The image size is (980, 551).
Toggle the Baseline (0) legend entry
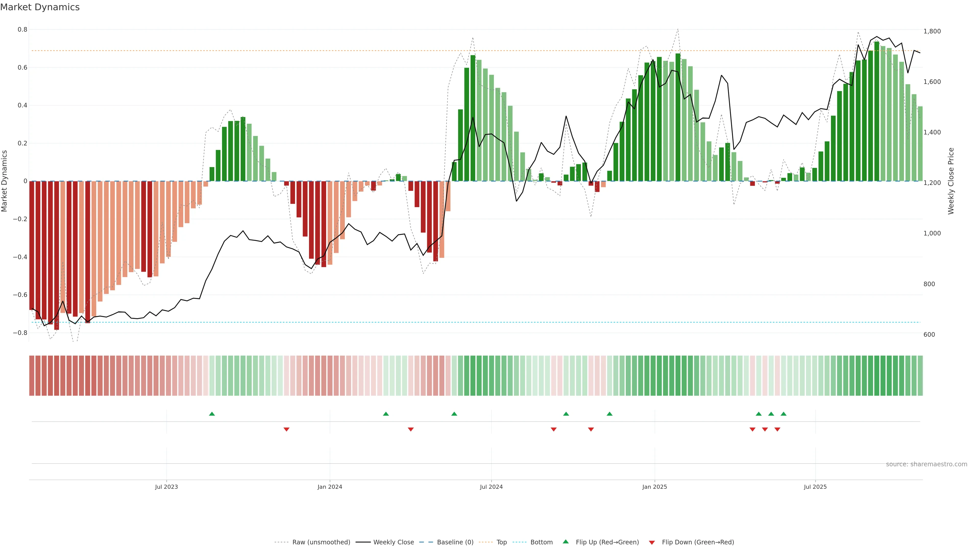point(455,542)
